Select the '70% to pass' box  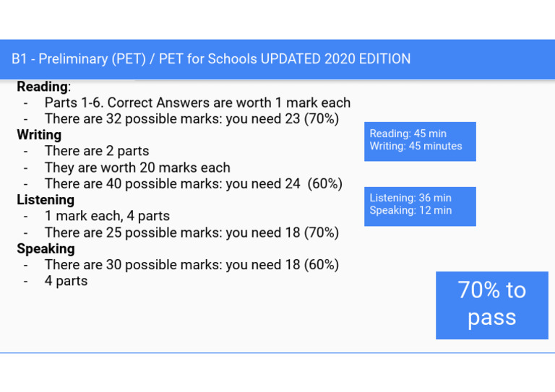tap(491, 304)
